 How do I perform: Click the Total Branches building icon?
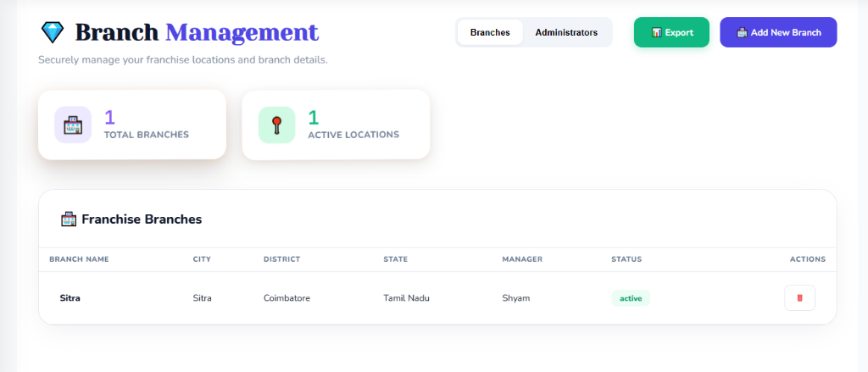(73, 125)
